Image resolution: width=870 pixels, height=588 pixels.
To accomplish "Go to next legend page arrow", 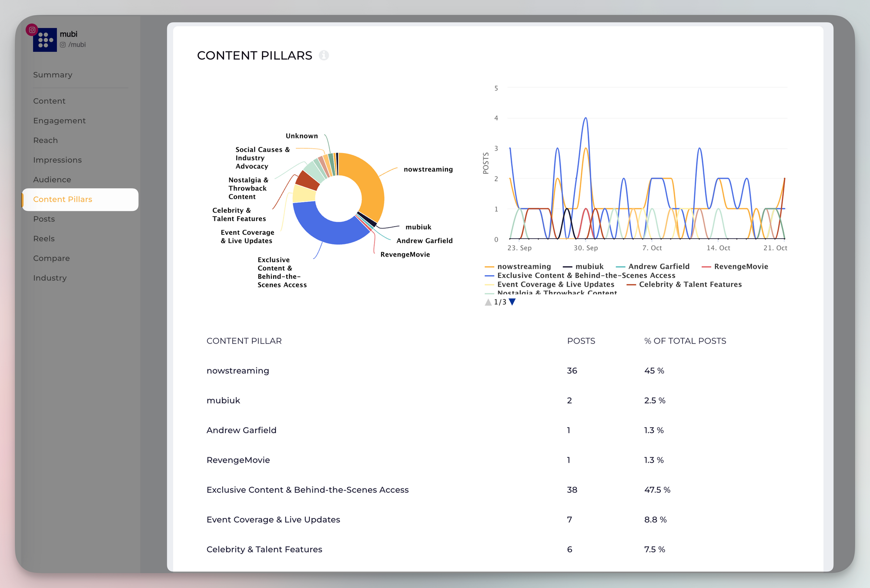I will coord(512,302).
